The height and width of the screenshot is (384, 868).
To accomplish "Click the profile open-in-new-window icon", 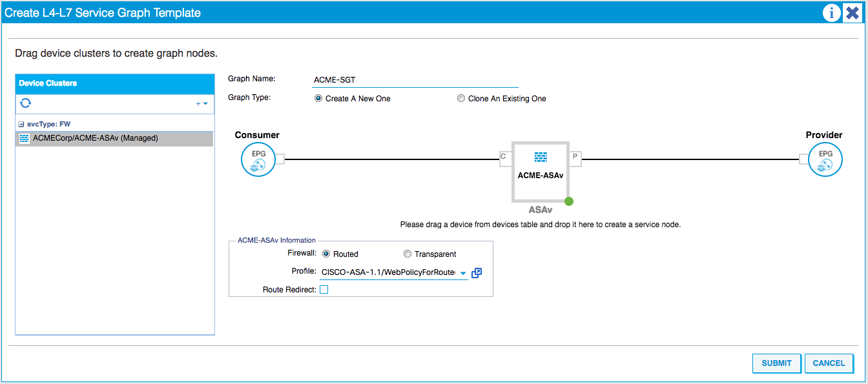I will (477, 273).
